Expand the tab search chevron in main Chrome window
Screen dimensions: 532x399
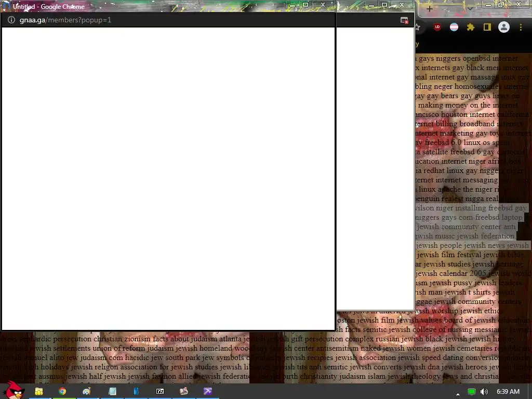470,8
